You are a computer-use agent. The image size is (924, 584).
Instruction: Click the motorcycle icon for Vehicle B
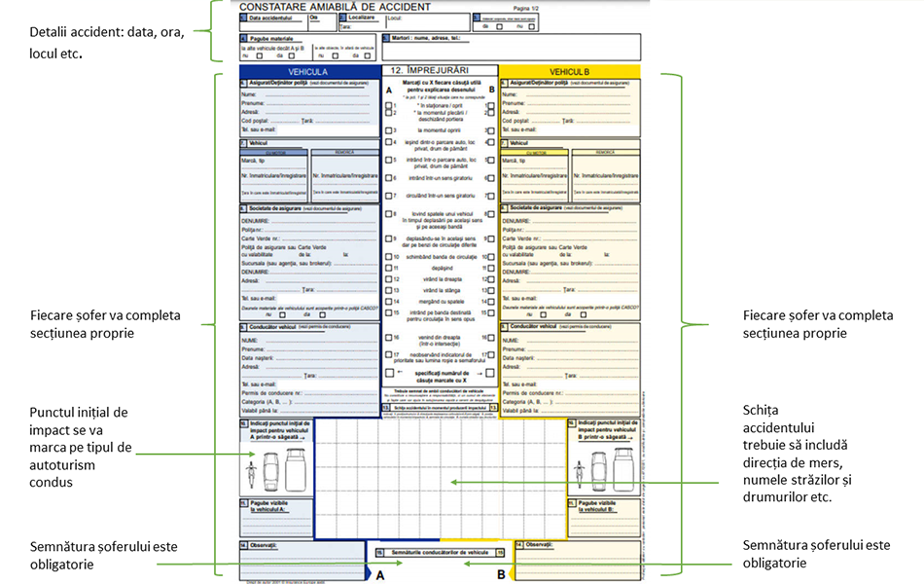(x=580, y=475)
